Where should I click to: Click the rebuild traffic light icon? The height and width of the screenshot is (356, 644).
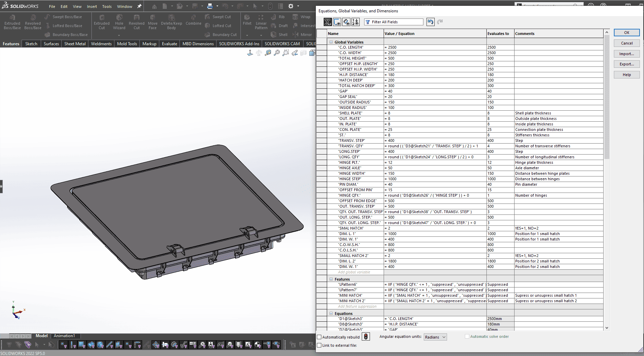366,336
